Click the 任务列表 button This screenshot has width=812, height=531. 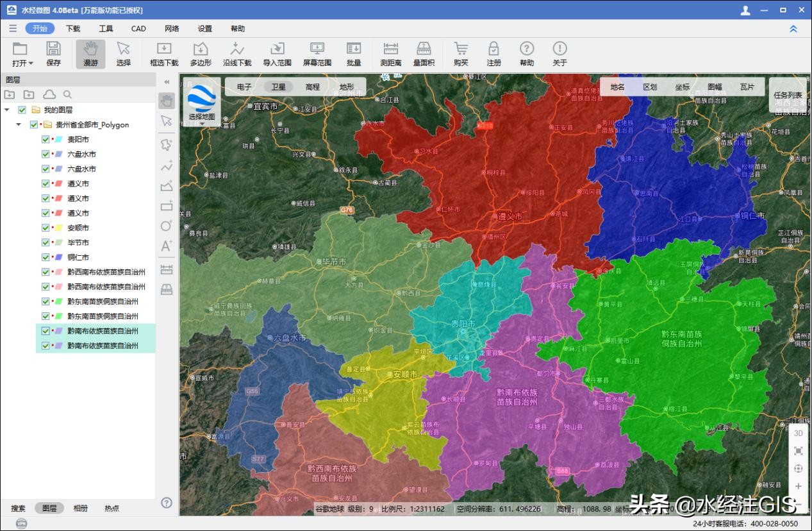787,95
